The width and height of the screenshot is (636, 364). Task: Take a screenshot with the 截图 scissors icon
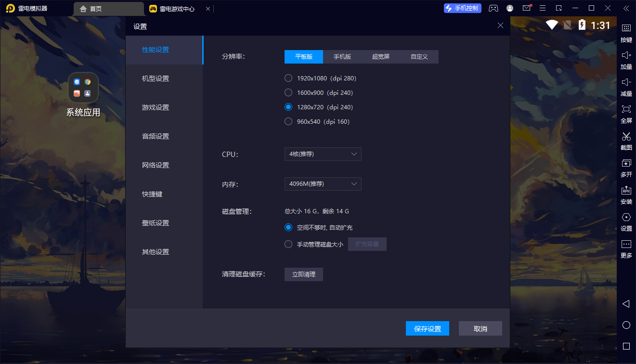(626, 137)
